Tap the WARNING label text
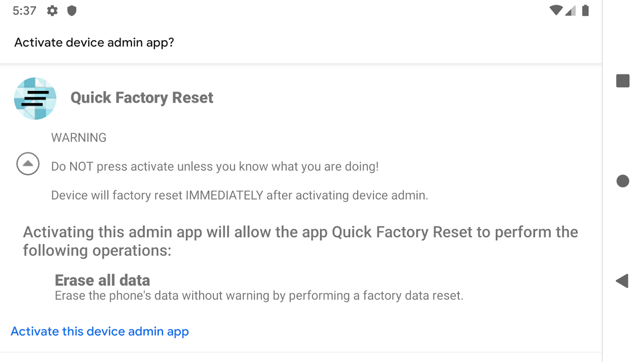644x362 pixels. (x=79, y=138)
